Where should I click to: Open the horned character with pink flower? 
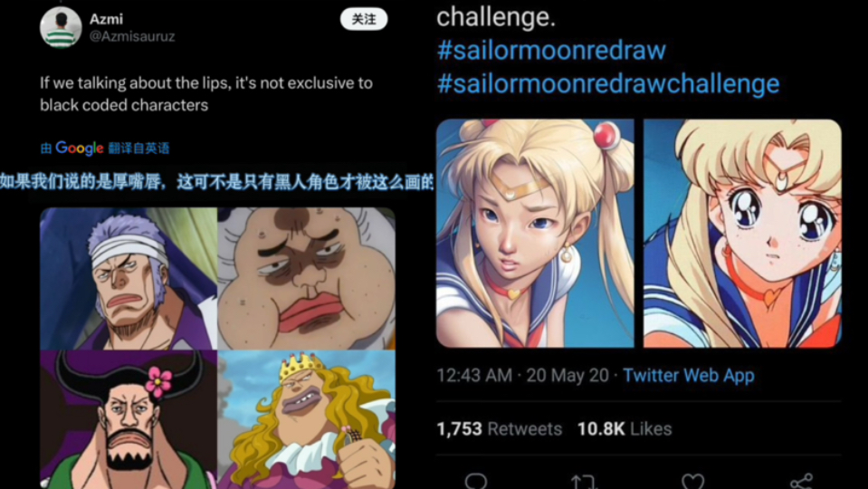pos(129,420)
